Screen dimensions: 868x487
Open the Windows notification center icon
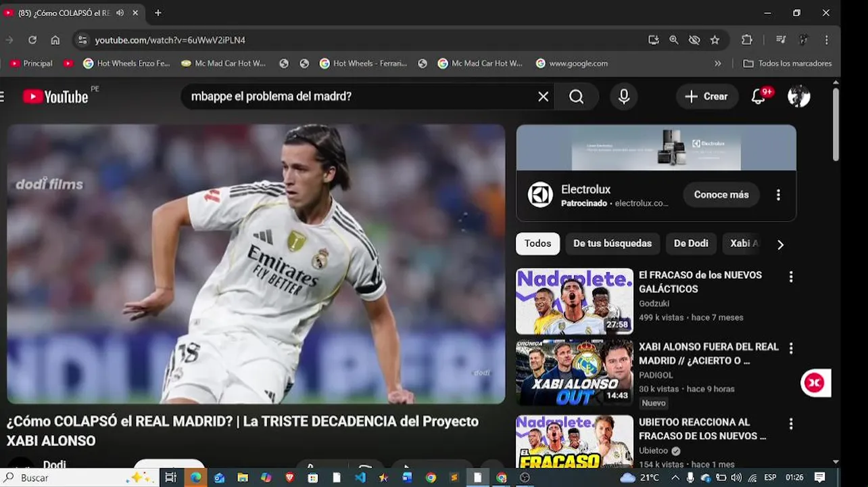[x=820, y=478]
